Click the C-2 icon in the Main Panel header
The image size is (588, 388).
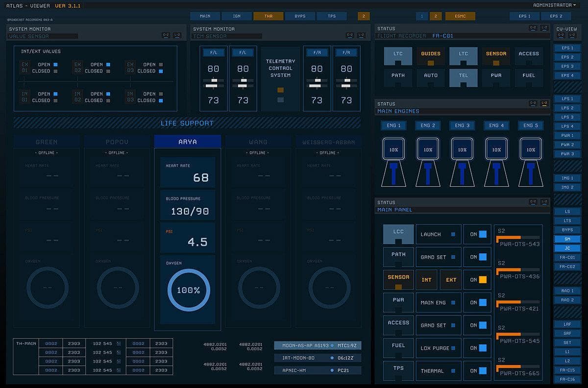(533, 202)
